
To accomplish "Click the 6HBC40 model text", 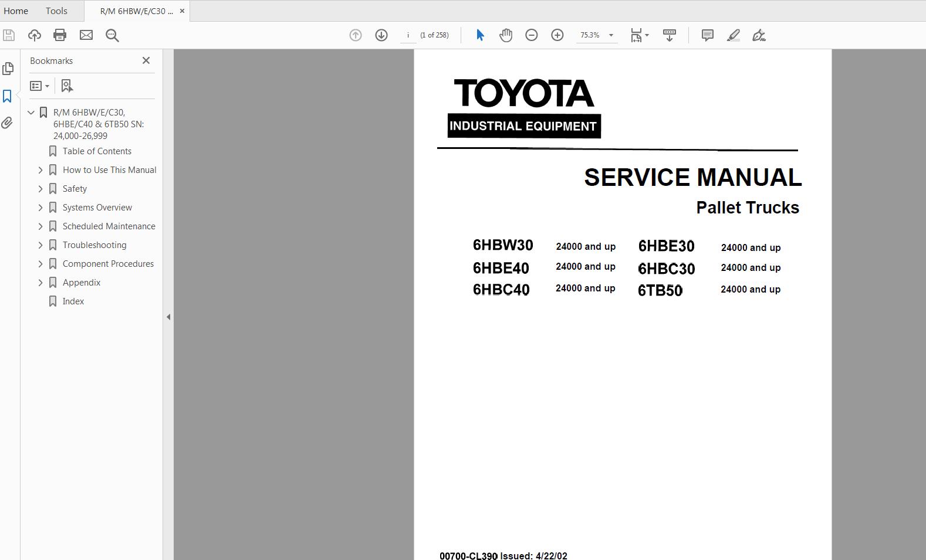I will tap(501, 290).
